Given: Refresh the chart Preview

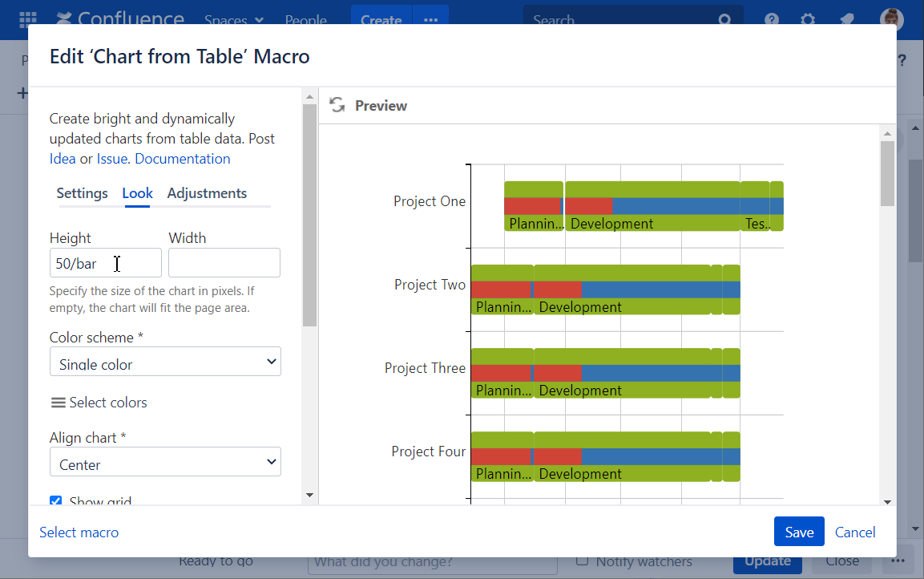Looking at the screenshot, I should 337,104.
